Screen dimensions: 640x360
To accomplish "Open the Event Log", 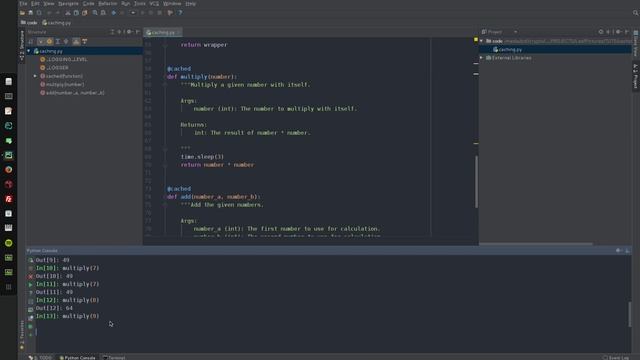I will 616,357.
